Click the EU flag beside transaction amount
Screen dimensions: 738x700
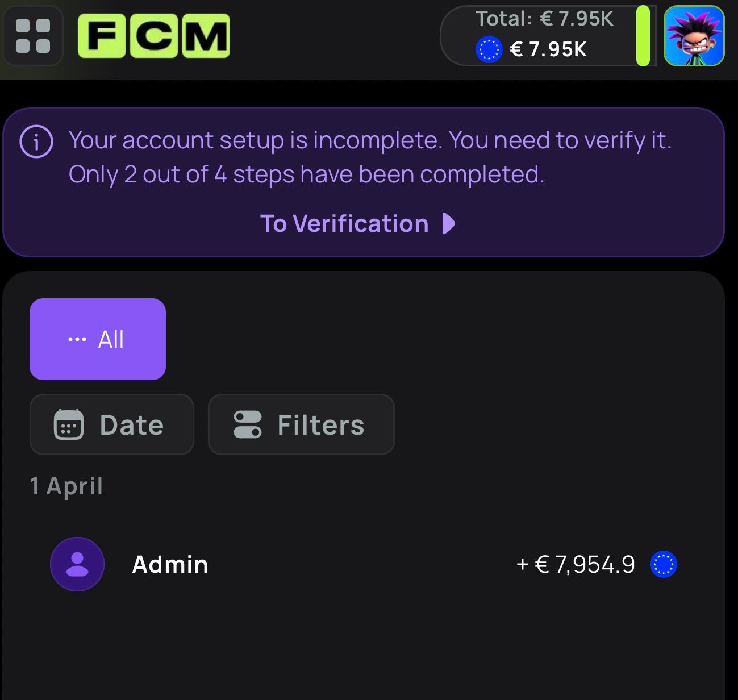(664, 564)
